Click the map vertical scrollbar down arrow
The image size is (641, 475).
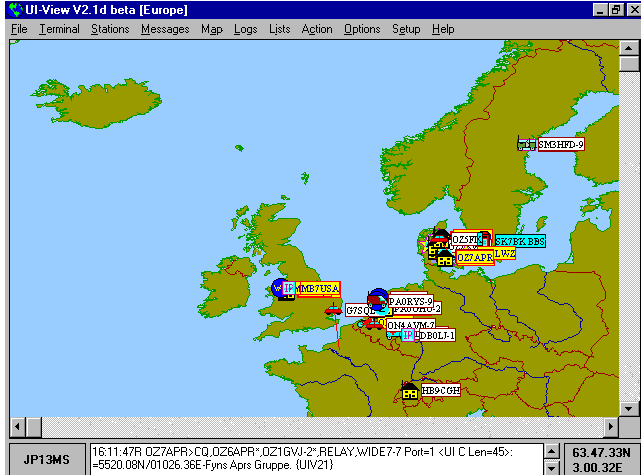point(629,408)
